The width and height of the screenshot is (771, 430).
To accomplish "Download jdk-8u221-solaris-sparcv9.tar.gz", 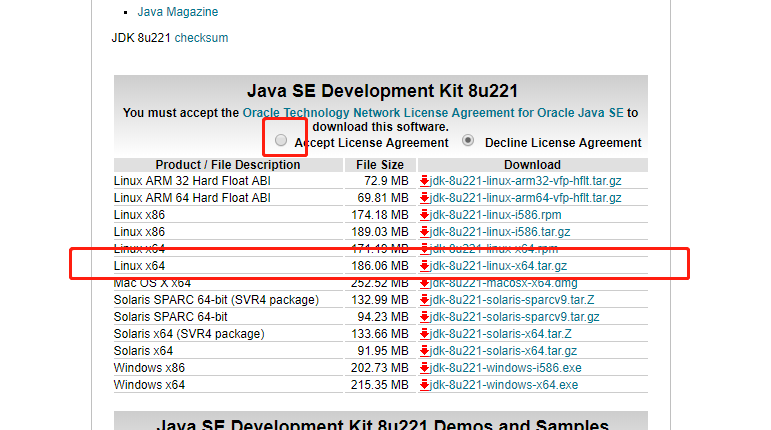I will tap(514, 317).
